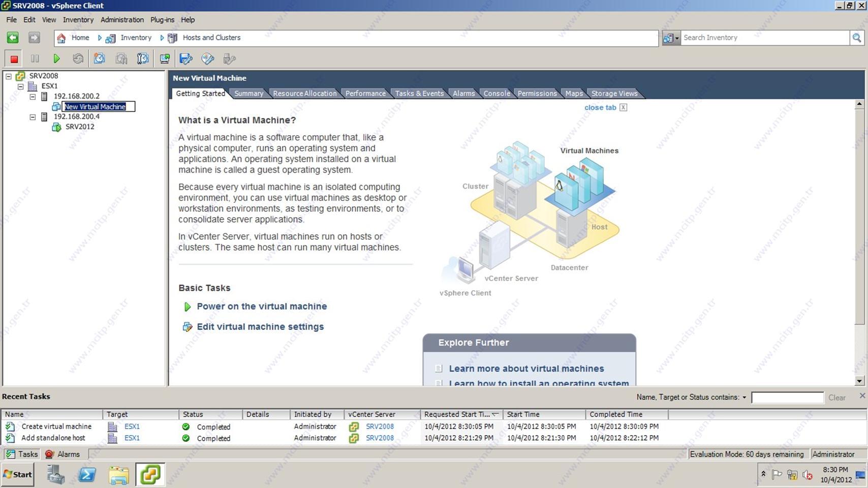
Task: Close the Recent Tasks panel
Action: tap(862, 395)
